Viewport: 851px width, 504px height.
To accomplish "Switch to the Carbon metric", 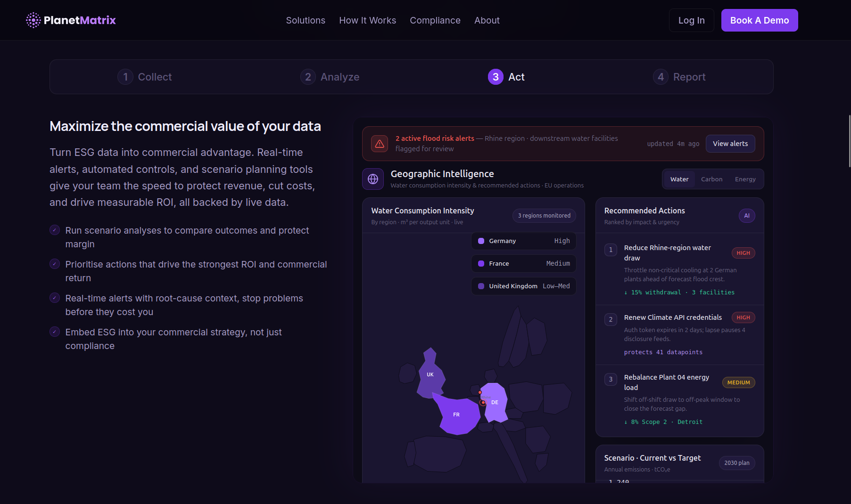I will point(711,179).
